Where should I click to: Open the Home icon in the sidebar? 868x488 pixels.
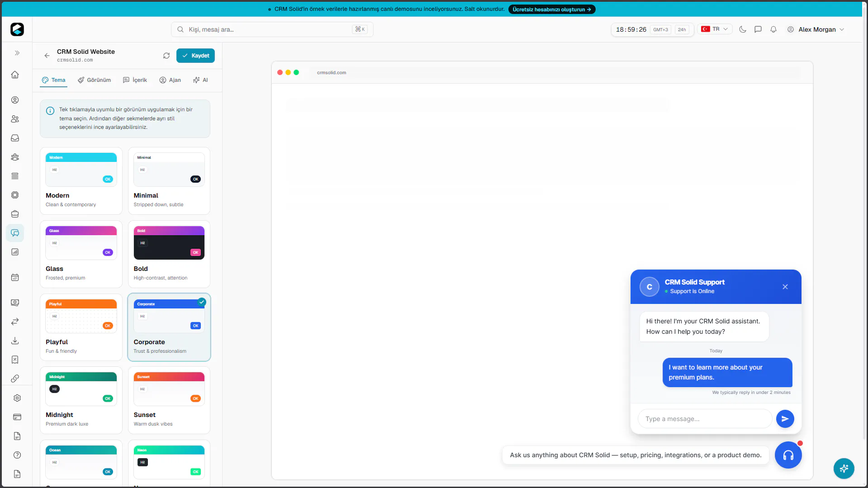(15, 75)
